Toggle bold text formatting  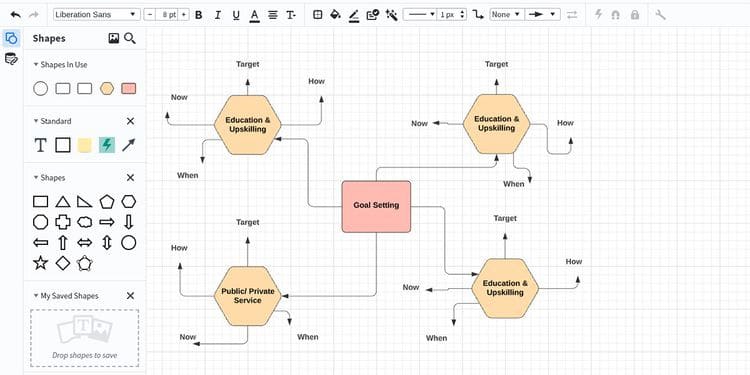pyautogui.click(x=199, y=15)
